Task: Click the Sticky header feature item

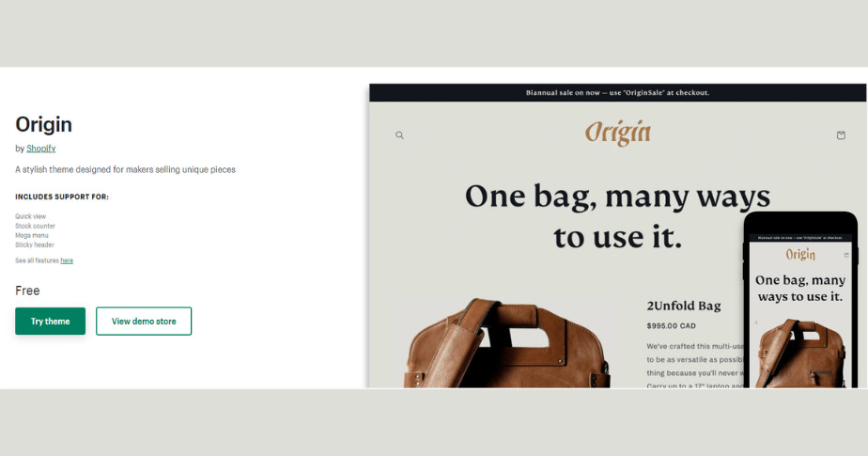Action: tap(35, 244)
